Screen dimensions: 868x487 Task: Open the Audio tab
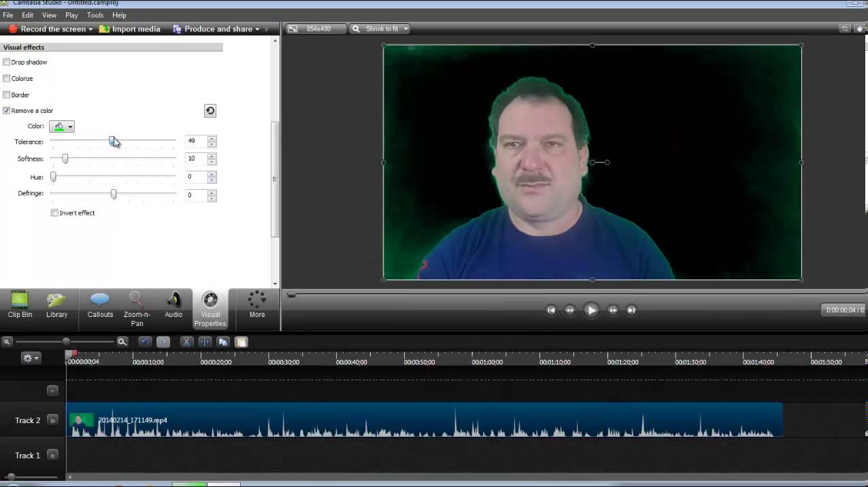point(173,304)
